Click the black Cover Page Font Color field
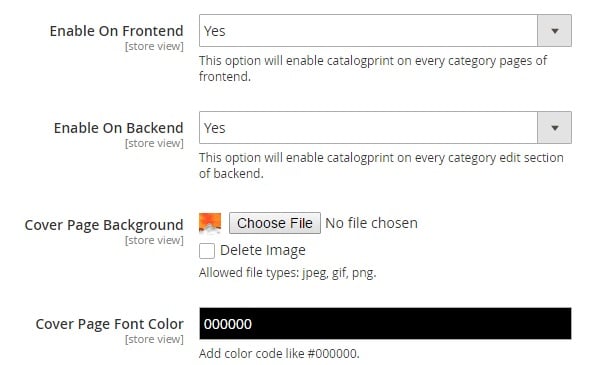Viewport: 605px width, 365px height. tap(385, 324)
